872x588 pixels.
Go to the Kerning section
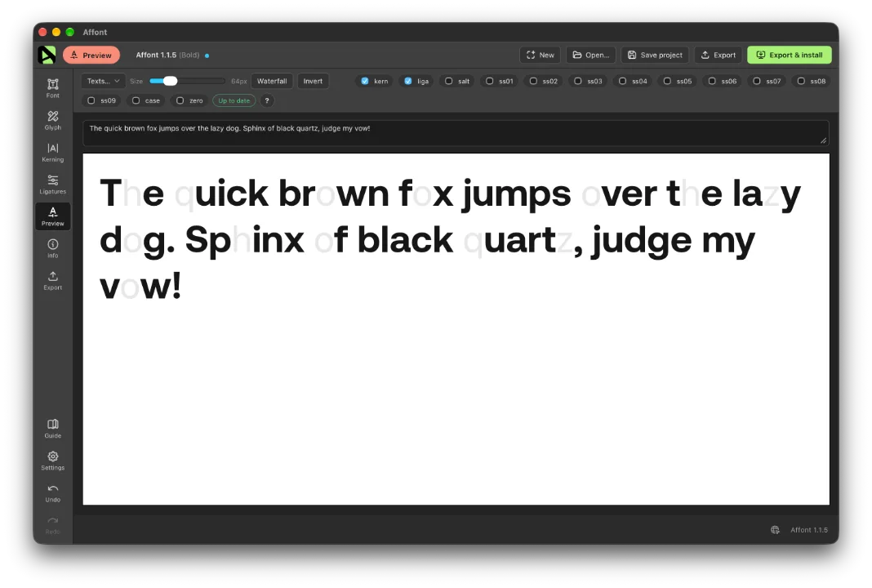point(53,153)
